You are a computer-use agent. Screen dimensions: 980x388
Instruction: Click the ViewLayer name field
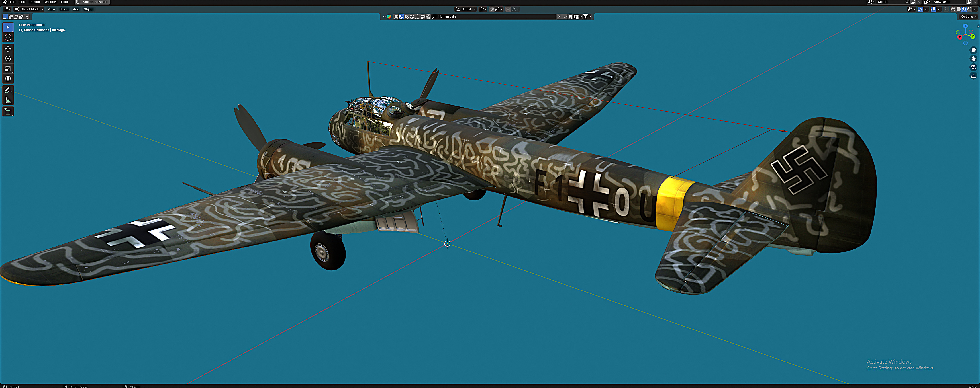pyautogui.click(x=949, y=2)
